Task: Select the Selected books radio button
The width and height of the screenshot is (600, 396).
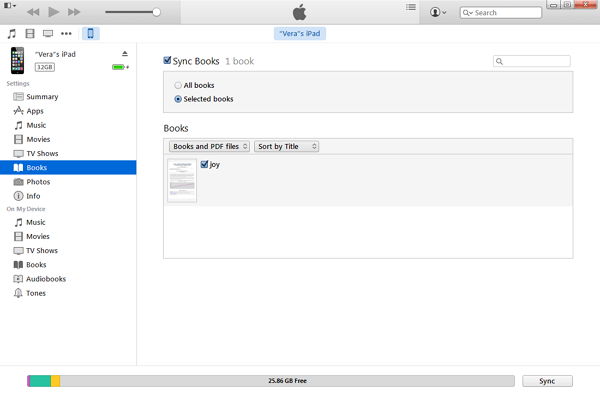Action: (178, 99)
